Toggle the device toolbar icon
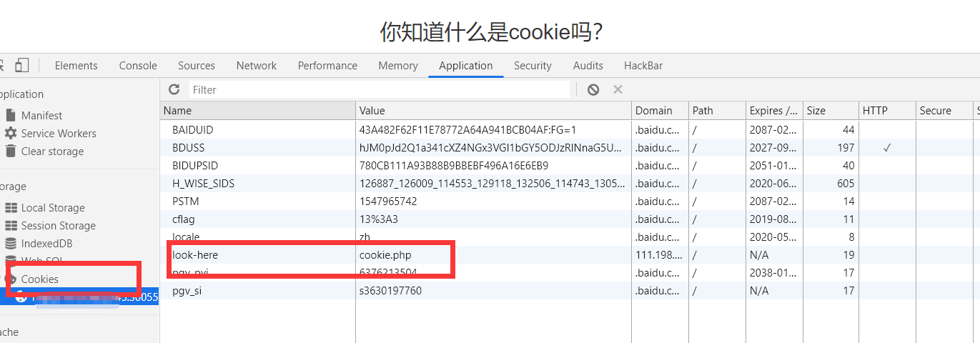 (x=22, y=65)
